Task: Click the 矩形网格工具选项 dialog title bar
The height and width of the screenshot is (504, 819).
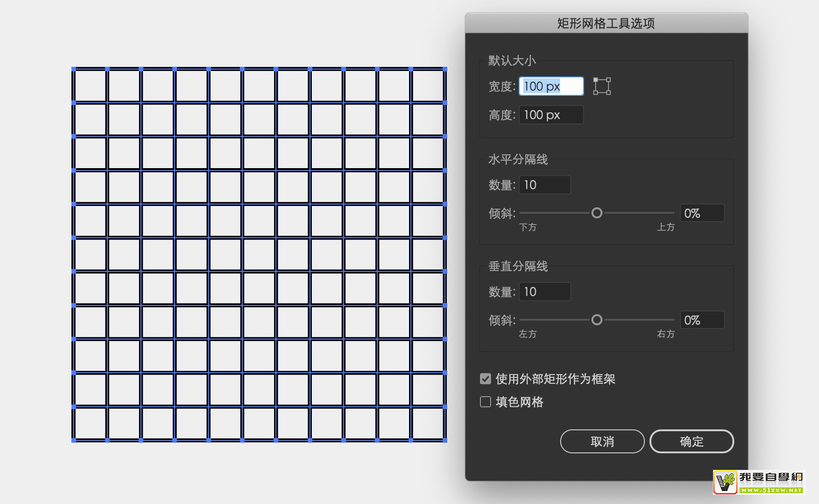Action: 606,23
